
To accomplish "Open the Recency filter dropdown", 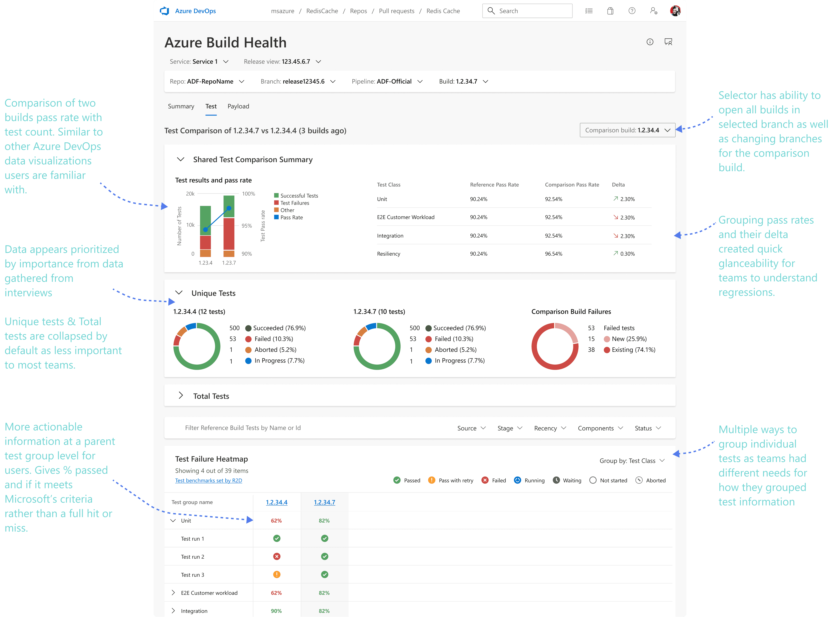I will 550,428.
